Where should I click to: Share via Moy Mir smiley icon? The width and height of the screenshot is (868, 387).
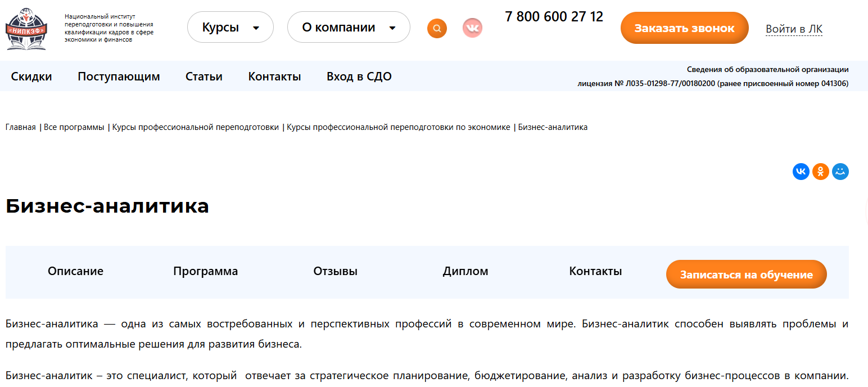(840, 172)
